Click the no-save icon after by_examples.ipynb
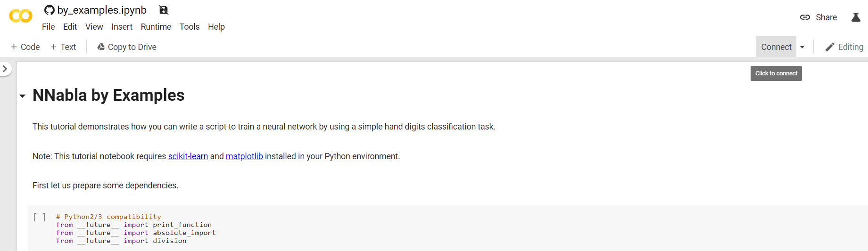This screenshot has height=251, width=868. (164, 10)
